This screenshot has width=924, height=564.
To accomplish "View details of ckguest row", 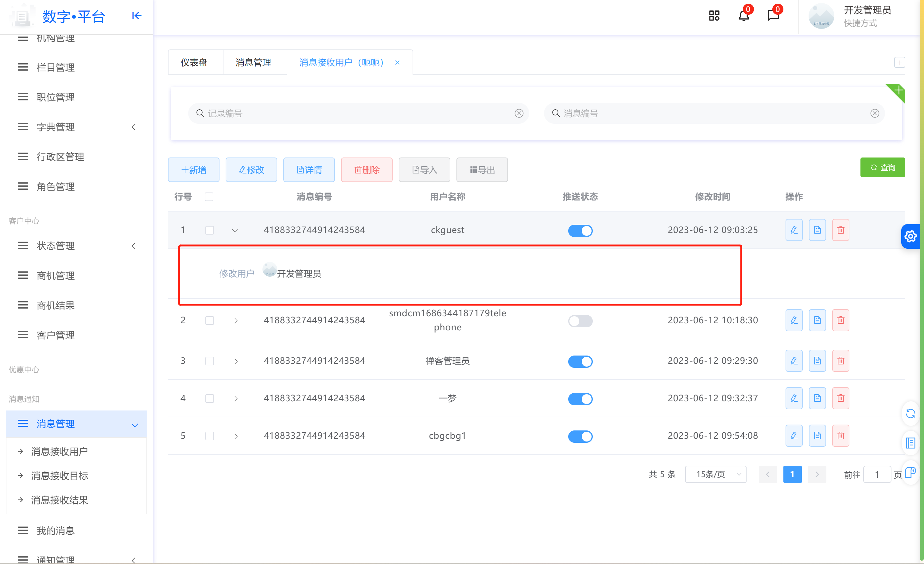I will tap(817, 230).
